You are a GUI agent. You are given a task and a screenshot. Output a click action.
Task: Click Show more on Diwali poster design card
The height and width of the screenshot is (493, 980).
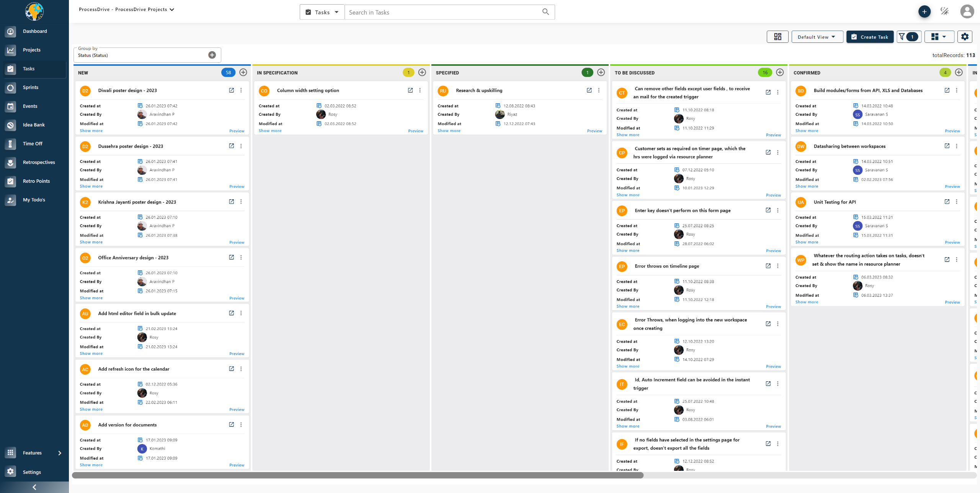[91, 130]
